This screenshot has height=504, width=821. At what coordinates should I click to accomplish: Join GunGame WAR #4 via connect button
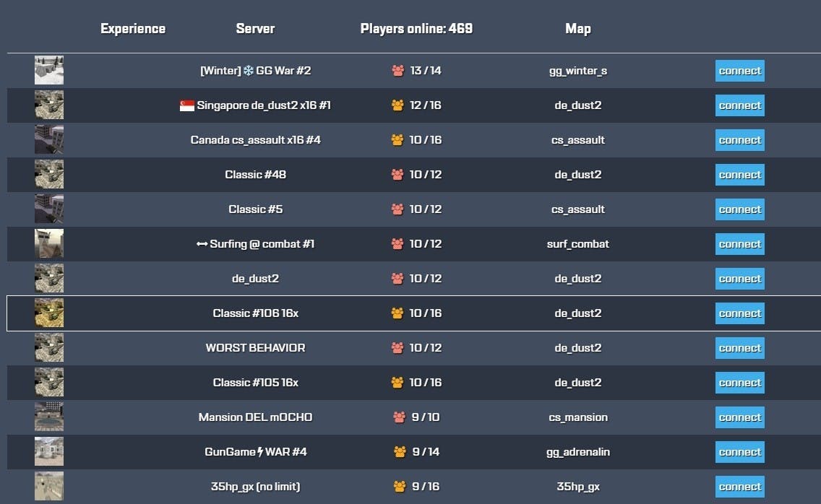[x=739, y=452]
